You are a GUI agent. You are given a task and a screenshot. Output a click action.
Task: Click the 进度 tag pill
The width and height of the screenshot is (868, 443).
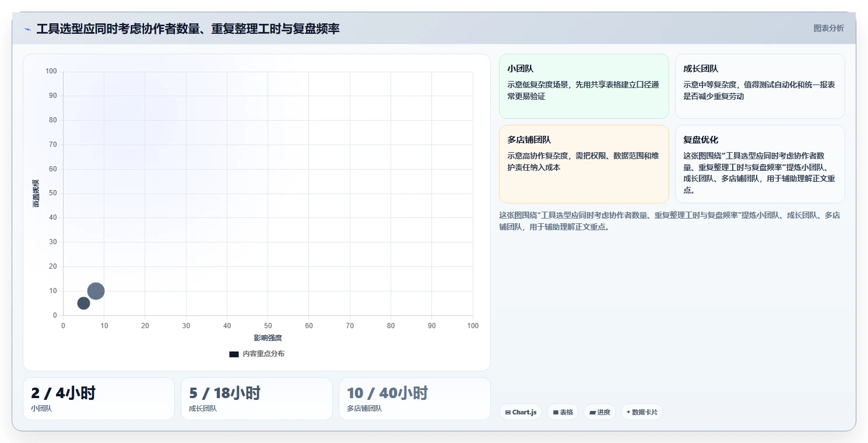pos(600,412)
